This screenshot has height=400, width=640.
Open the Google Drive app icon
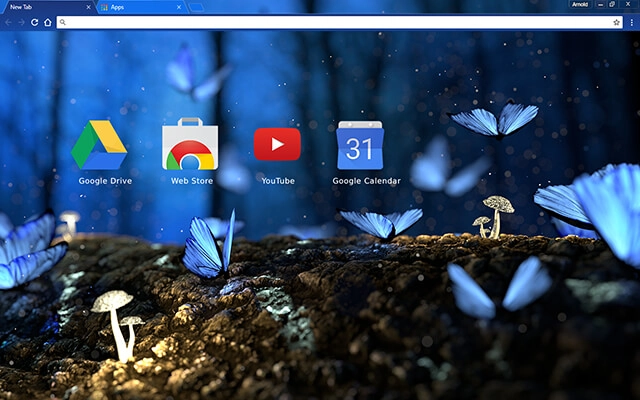pyautogui.click(x=99, y=145)
